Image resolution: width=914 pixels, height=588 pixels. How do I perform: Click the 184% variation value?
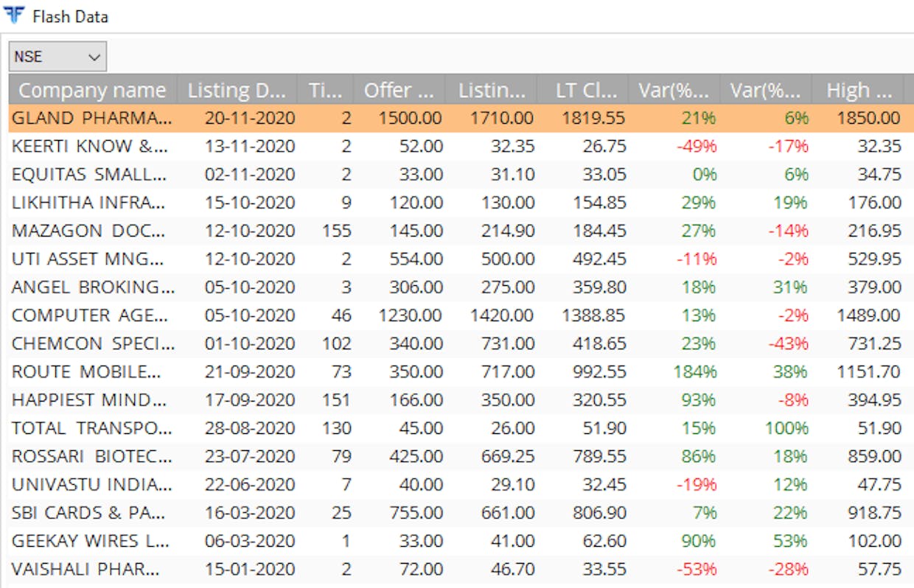(x=695, y=371)
